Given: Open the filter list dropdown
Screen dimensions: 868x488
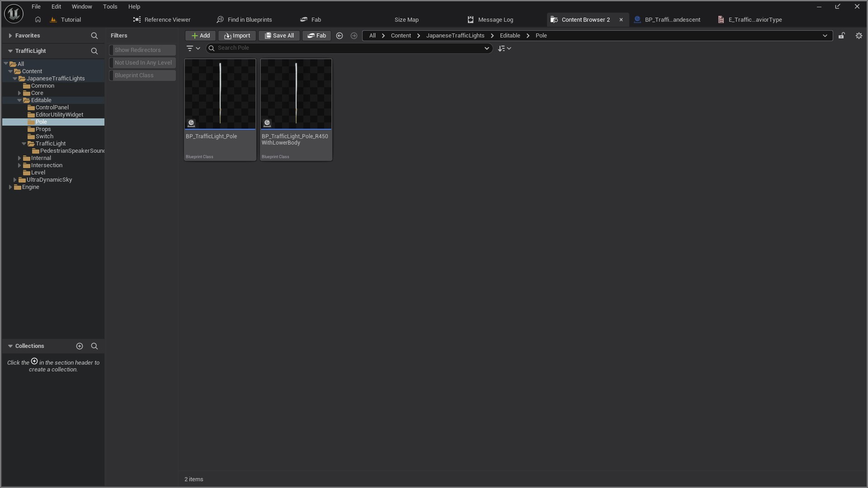Looking at the screenshot, I should coord(193,48).
